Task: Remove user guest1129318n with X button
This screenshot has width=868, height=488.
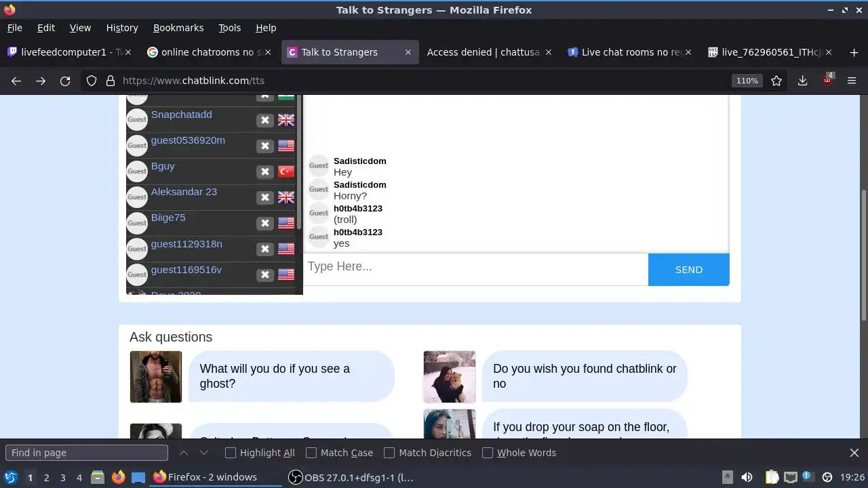Action: (x=265, y=249)
